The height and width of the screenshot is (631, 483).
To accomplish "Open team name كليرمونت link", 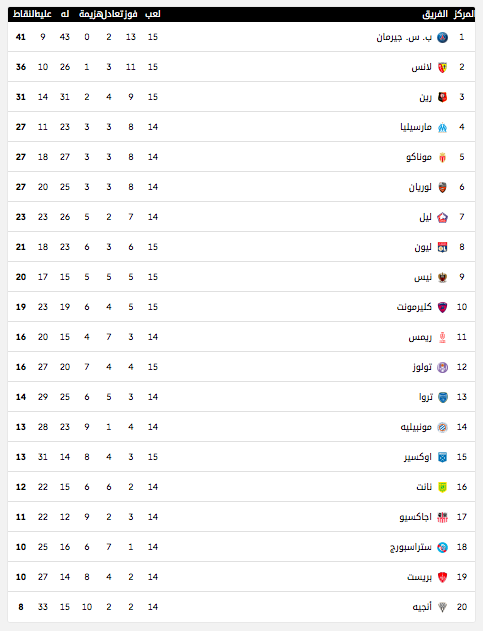I will click(414, 307).
